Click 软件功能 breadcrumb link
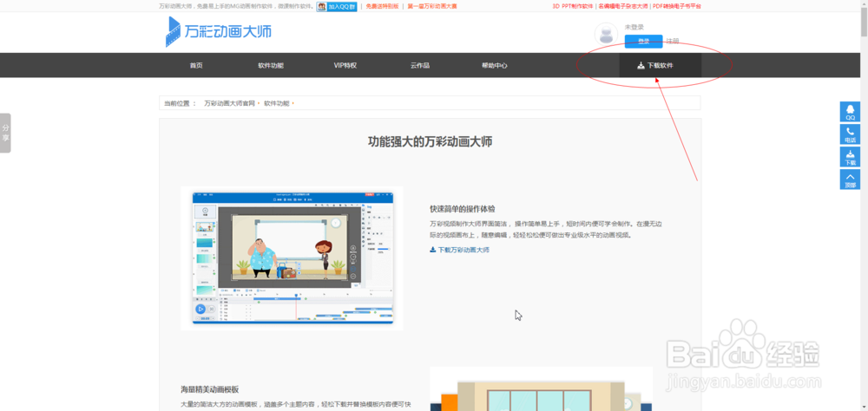 coord(276,103)
